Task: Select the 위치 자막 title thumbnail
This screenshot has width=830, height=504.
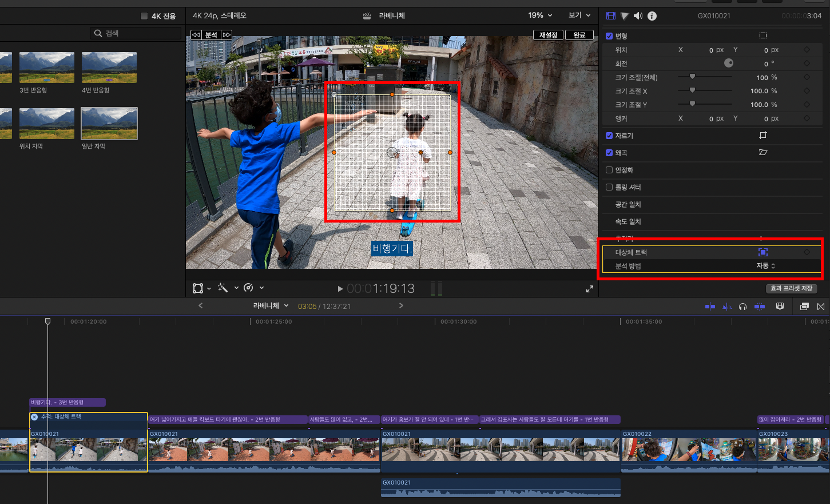Action: click(47, 124)
